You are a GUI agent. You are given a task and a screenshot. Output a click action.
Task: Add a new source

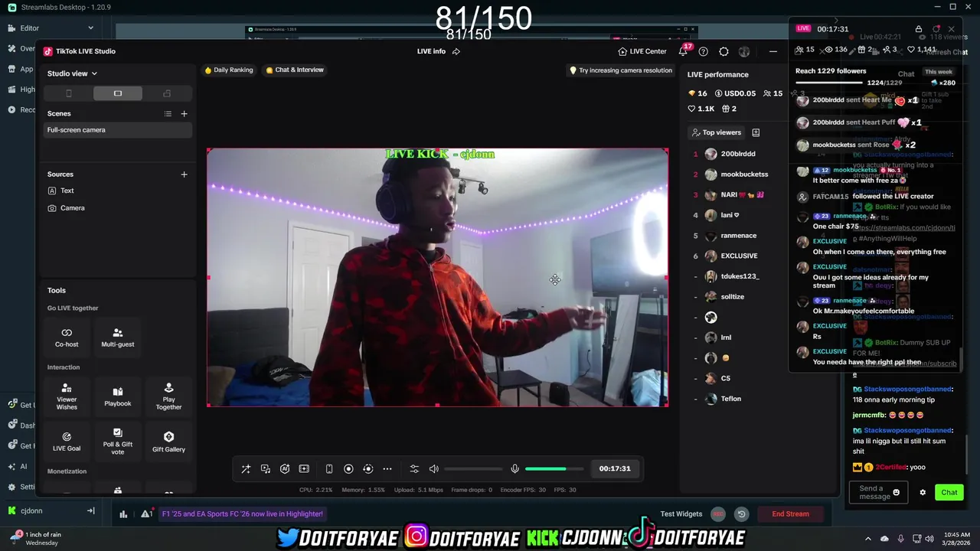pos(184,174)
